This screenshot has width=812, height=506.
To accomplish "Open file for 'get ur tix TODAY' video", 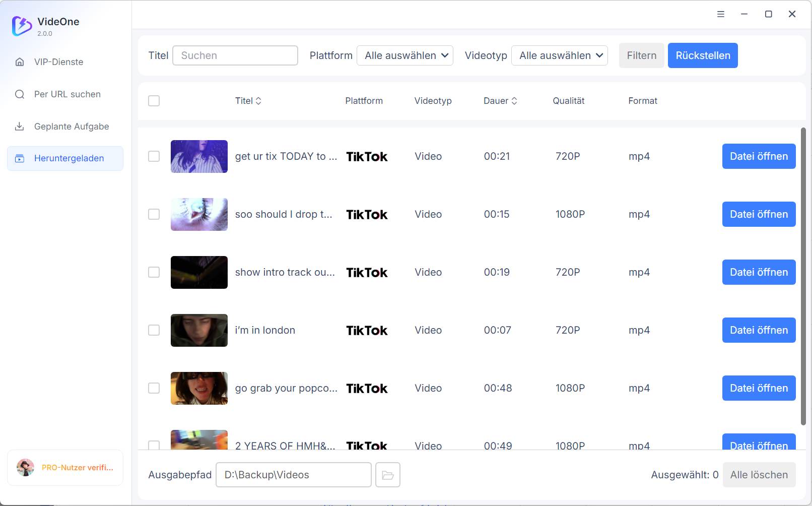I will 759,156.
